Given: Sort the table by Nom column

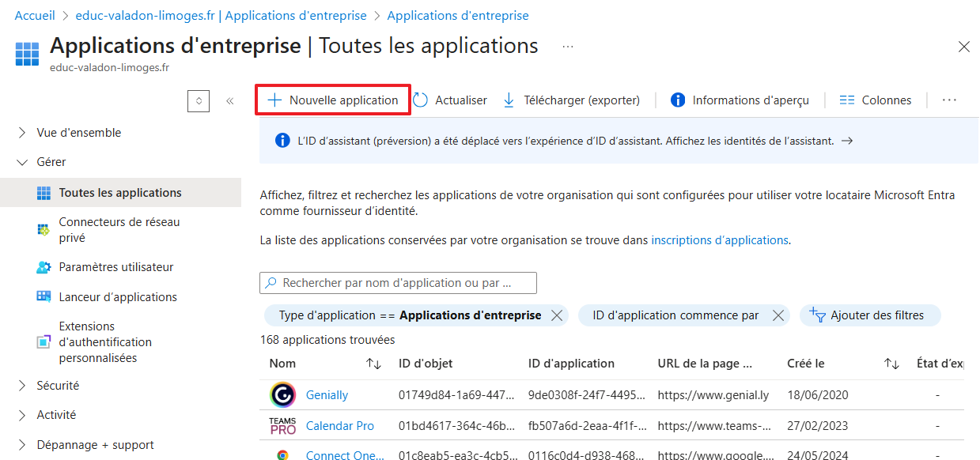Looking at the screenshot, I should [x=373, y=364].
